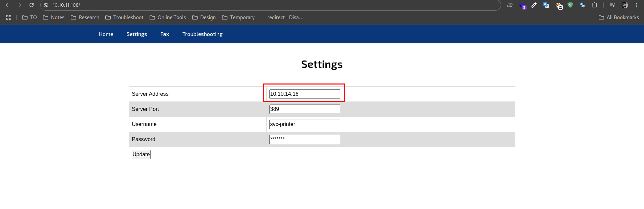
Task: Expand the All Bookmarks folder
Action: pos(619,17)
